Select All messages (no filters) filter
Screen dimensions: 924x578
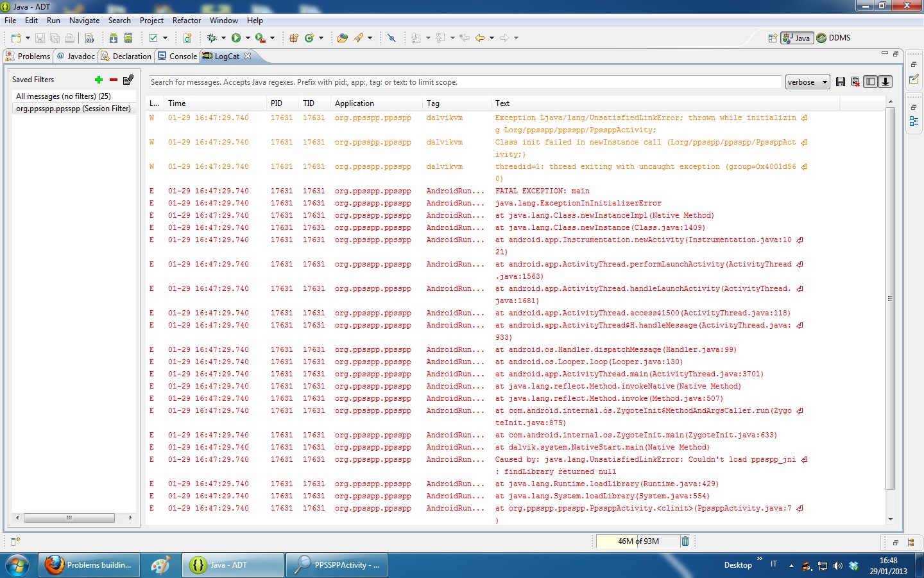click(64, 96)
